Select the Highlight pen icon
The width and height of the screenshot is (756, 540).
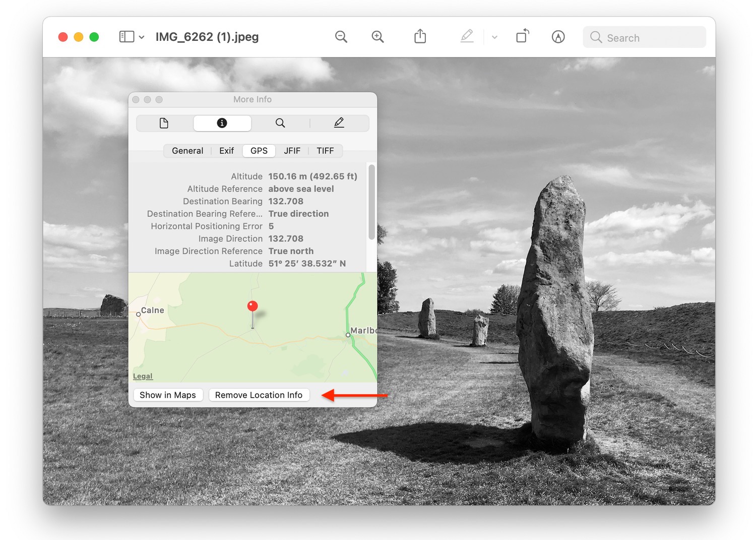[x=467, y=36]
